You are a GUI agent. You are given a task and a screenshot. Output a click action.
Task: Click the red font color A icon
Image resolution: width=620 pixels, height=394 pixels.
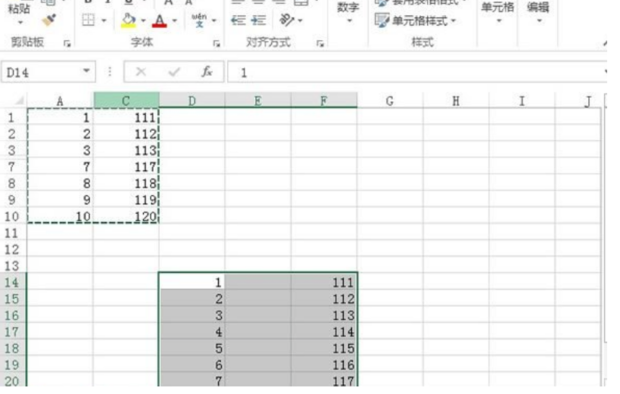[159, 21]
